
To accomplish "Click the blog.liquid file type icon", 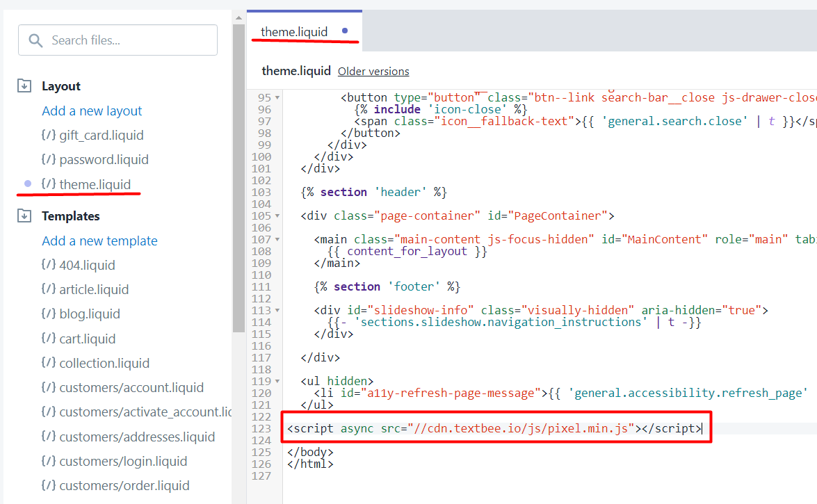I will click(49, 314).
